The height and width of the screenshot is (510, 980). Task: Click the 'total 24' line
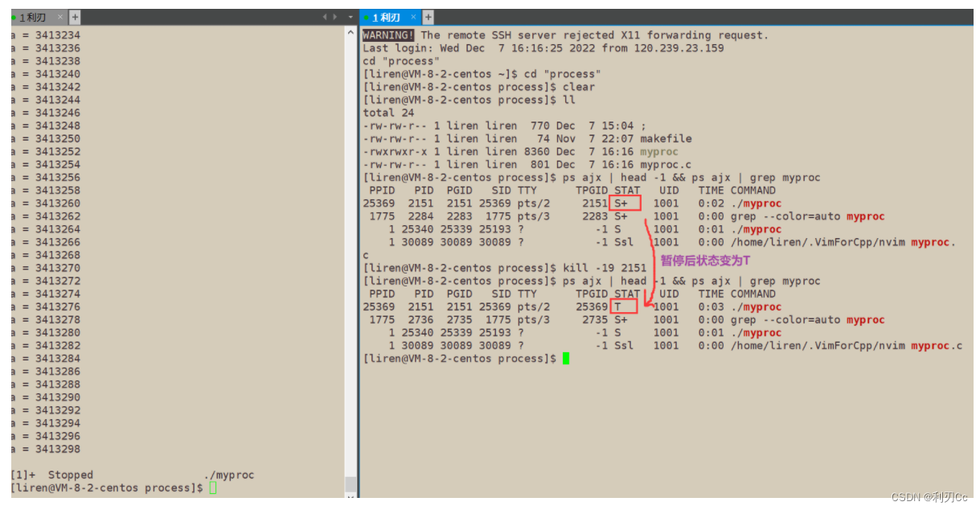click(x=388, y=113)
